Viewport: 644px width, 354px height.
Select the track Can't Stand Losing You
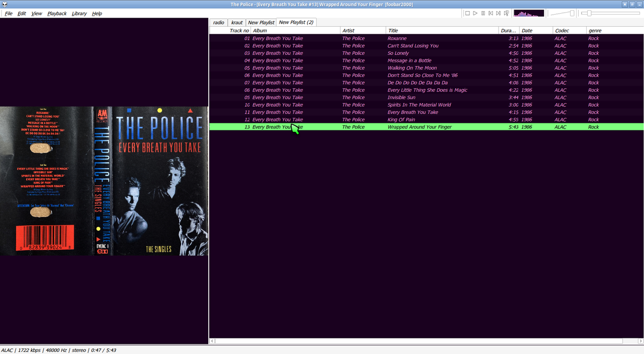(413, 46)
